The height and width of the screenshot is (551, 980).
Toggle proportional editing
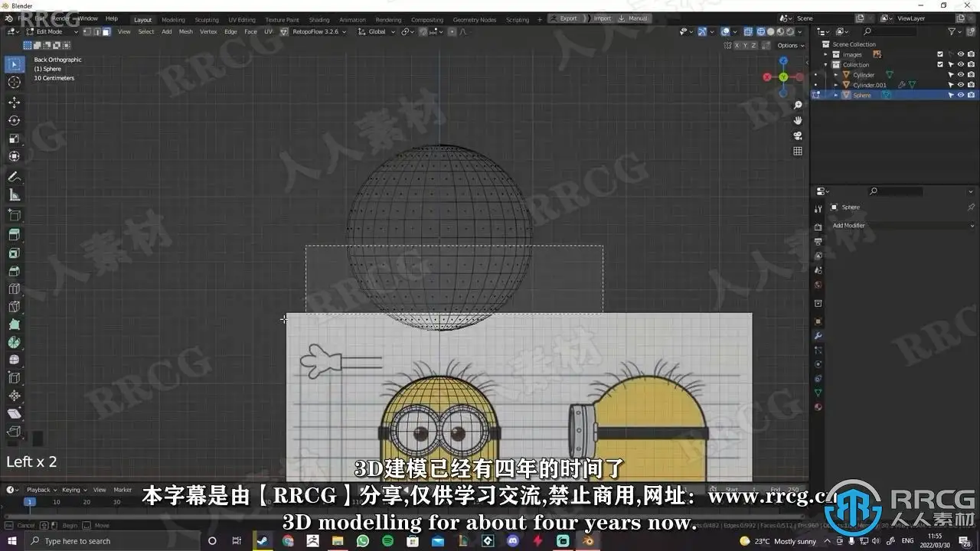[452, 31]
